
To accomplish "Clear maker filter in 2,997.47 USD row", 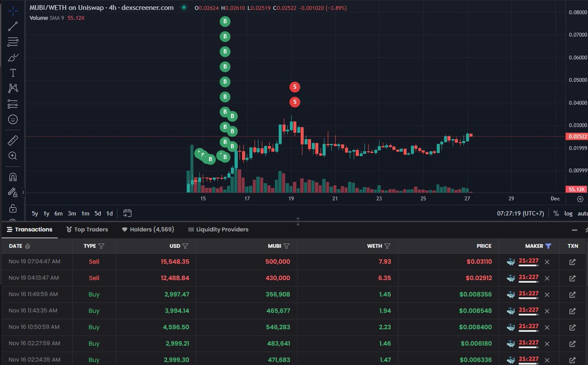I will tap(547, 294).
